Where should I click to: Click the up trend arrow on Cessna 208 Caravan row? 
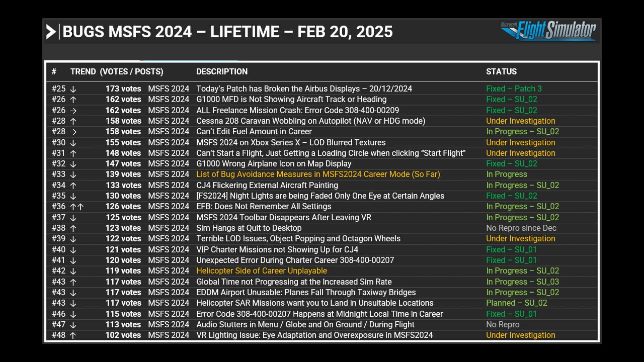pos(73,121)
